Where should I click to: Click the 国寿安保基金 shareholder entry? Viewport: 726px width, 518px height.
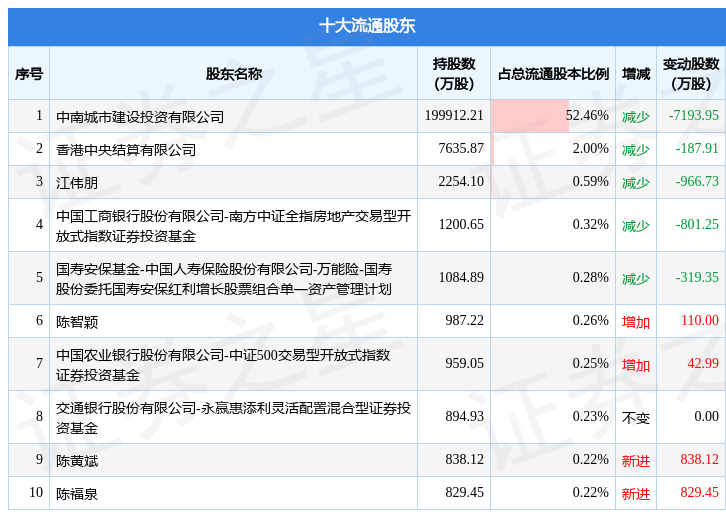point(224,279)
